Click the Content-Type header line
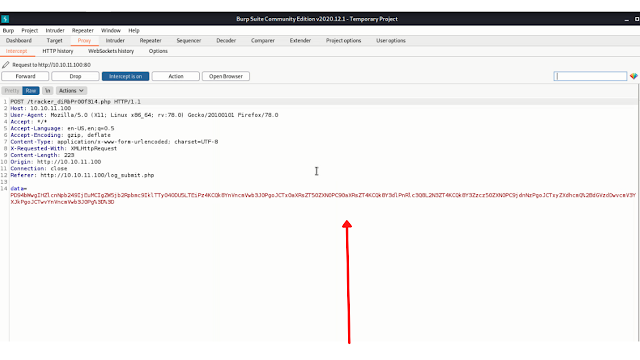640x360 pixels. pos(114,142)
